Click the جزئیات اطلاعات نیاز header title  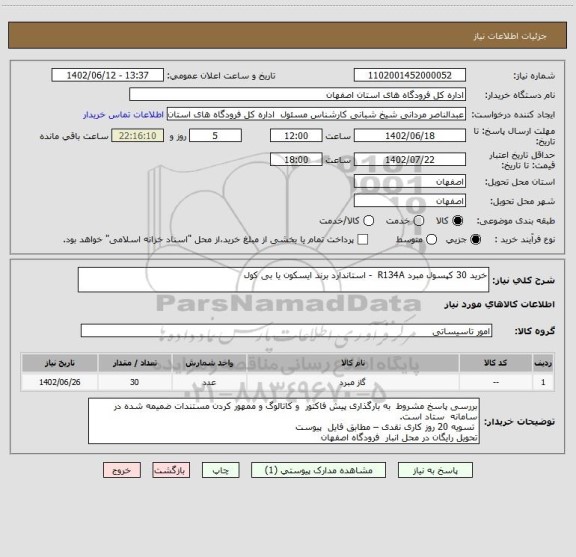(510, 36)
